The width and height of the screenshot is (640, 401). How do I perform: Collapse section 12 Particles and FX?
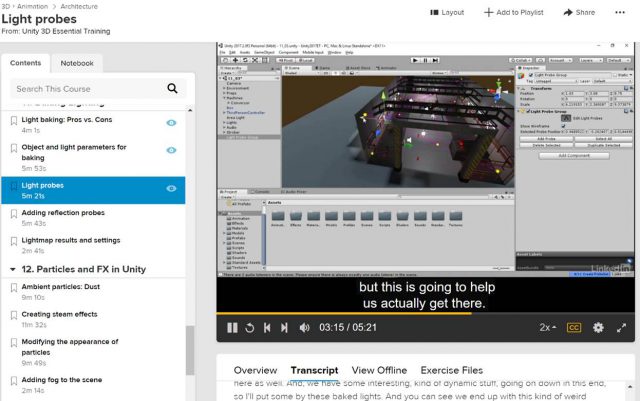pos(13,270)
